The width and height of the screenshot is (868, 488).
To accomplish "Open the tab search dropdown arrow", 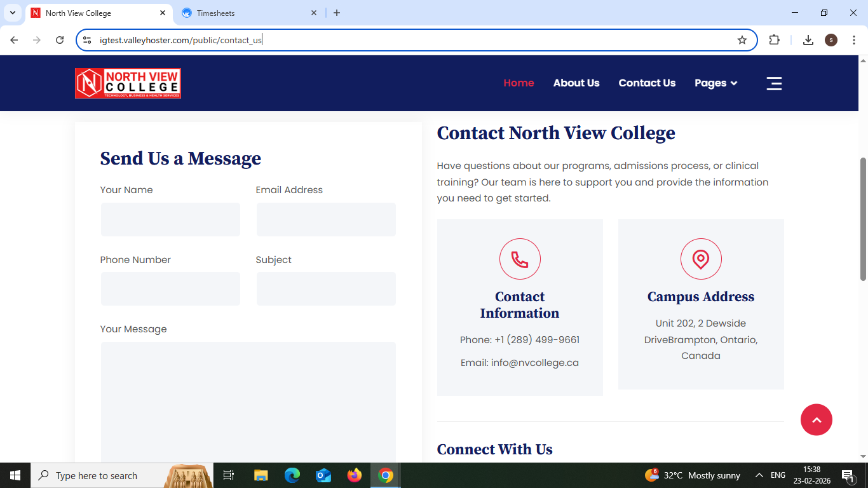I will click(13, 13).
